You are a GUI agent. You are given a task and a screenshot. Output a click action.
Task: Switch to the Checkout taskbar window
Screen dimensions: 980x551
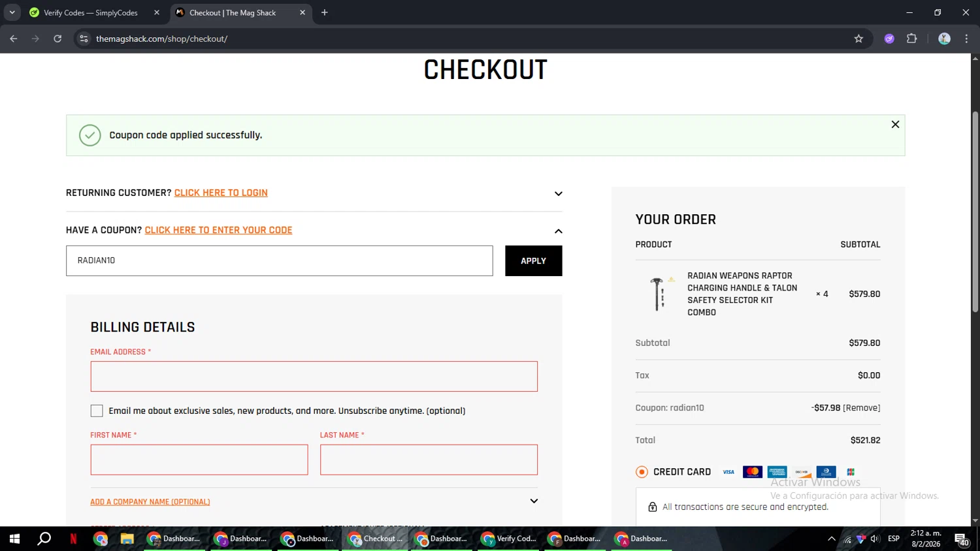pyautogui.click(x=375, y=539)
